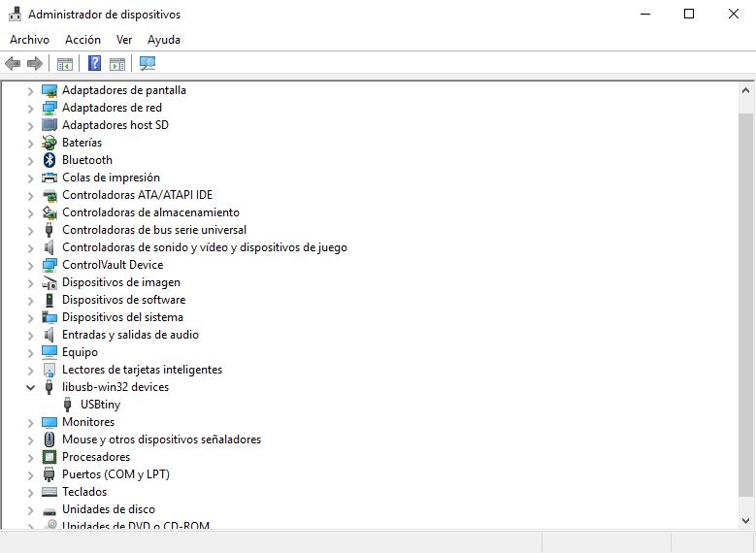The image size is (756, 553).
Task: Click the Controladoras ATA/ATAPI IDE icon
Action: coord(49,195)
